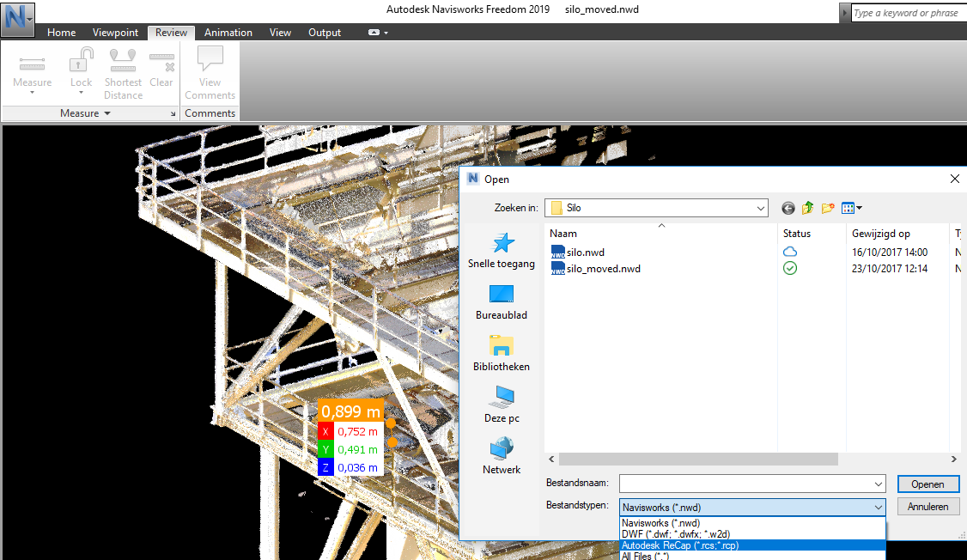This screenshot has width=967, height=560.
Task: Open the Navisworks application menu button
Action: coord(17,19)
